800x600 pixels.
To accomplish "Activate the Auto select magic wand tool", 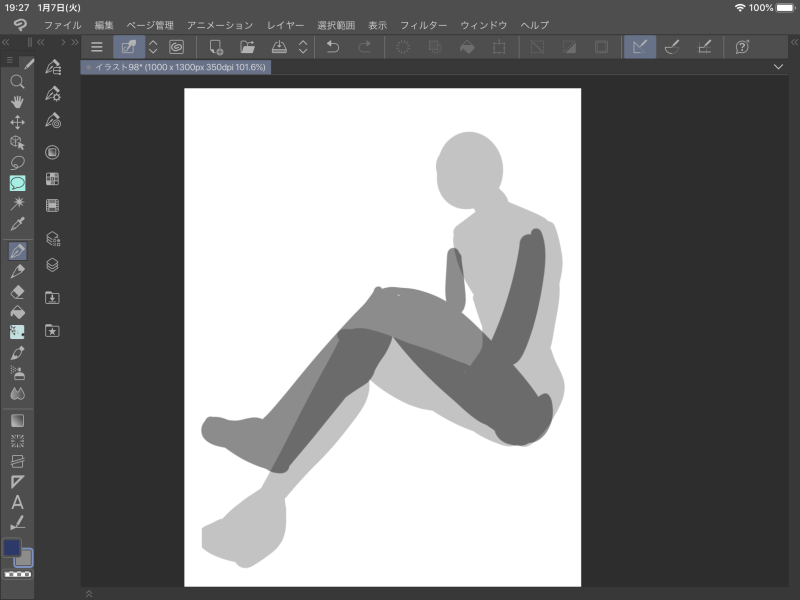I will [17, 203].
